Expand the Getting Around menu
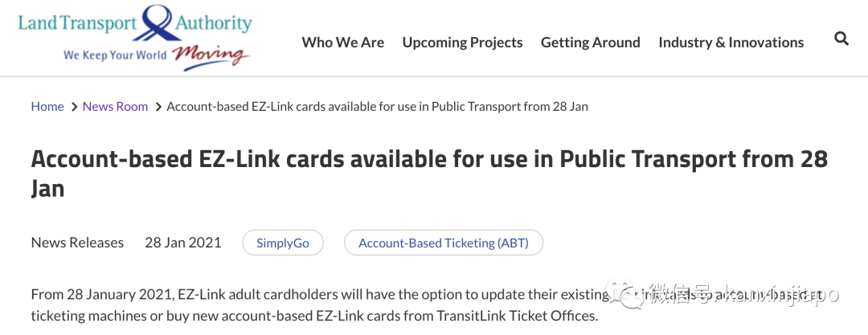 coord(591,43)
